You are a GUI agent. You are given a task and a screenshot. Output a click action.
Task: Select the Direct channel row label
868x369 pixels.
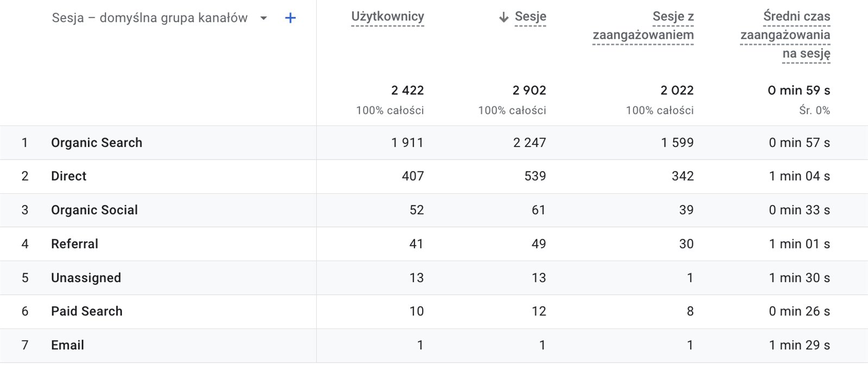click(69, 176)
